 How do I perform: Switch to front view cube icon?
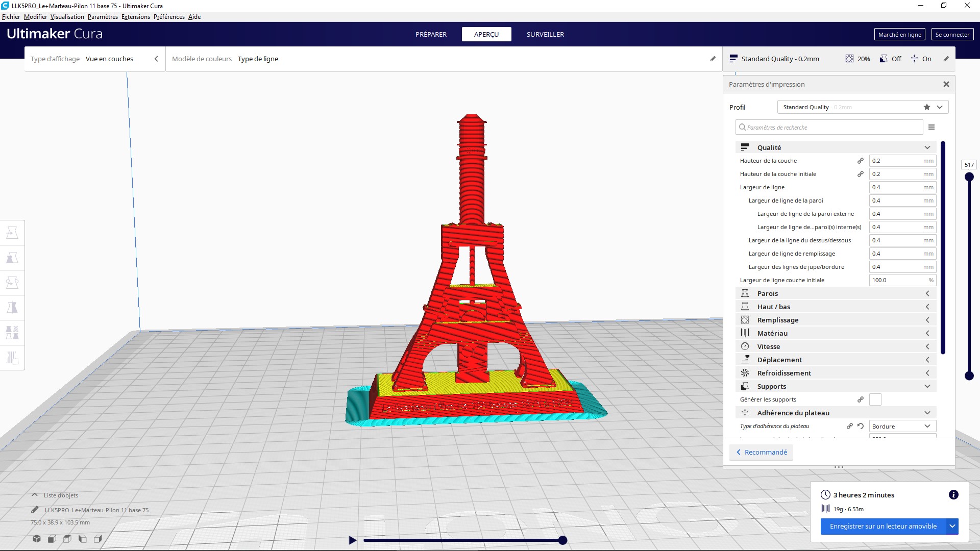pyautogui.click(x=52, y=539)
